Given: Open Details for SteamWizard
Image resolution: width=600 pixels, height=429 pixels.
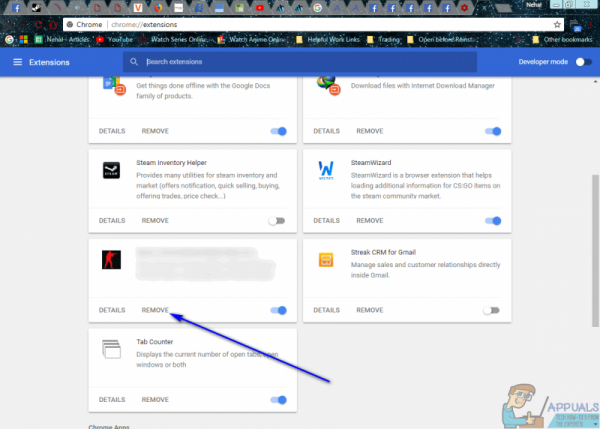Looking at the screenshot, I should point(326,220).
